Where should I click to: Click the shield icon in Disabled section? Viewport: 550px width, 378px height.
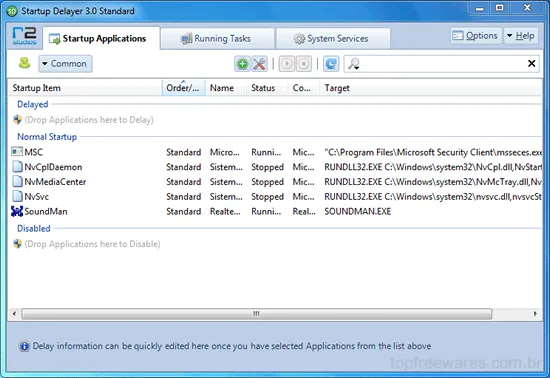pyautogui.click(x=18, y=243)
